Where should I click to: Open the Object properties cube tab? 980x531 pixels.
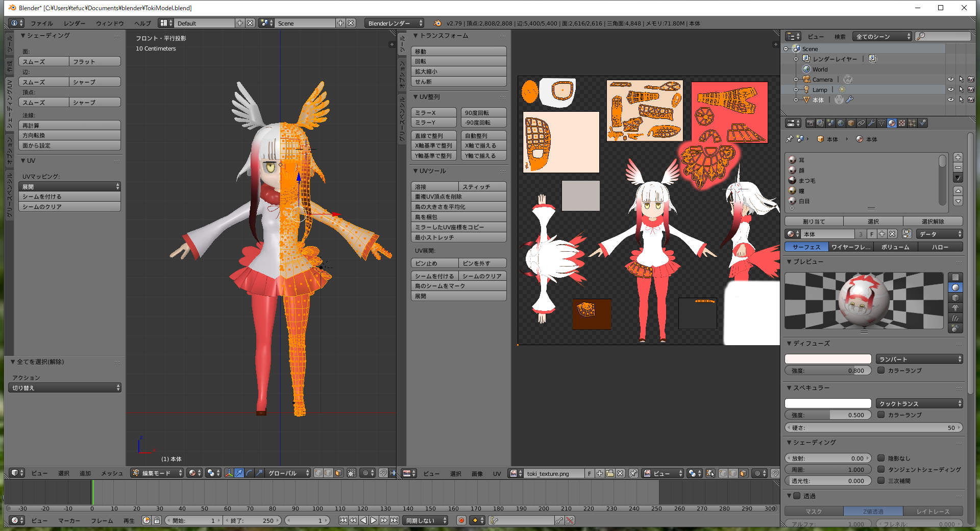click(851, 123)
